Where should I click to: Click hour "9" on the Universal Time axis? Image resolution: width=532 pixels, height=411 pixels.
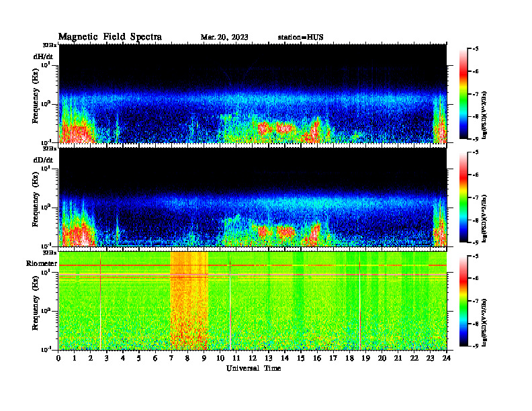pos(204,358)
